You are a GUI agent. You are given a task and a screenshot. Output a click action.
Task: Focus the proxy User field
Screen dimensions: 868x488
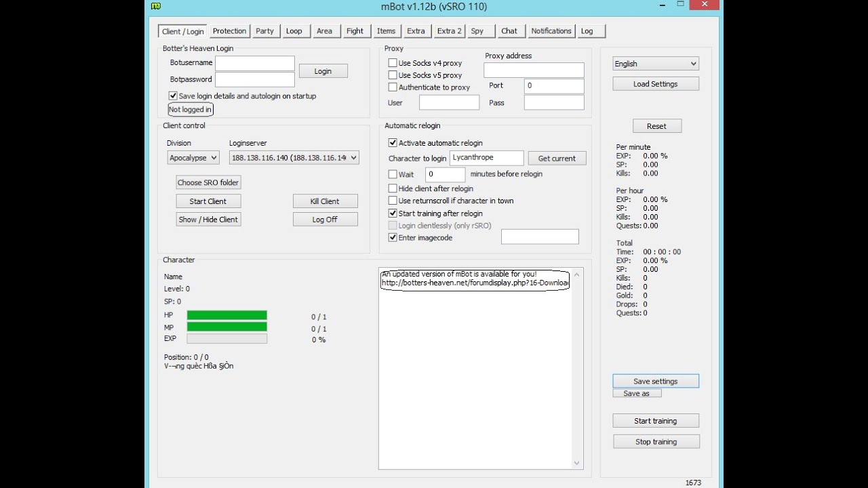[449, 102]
